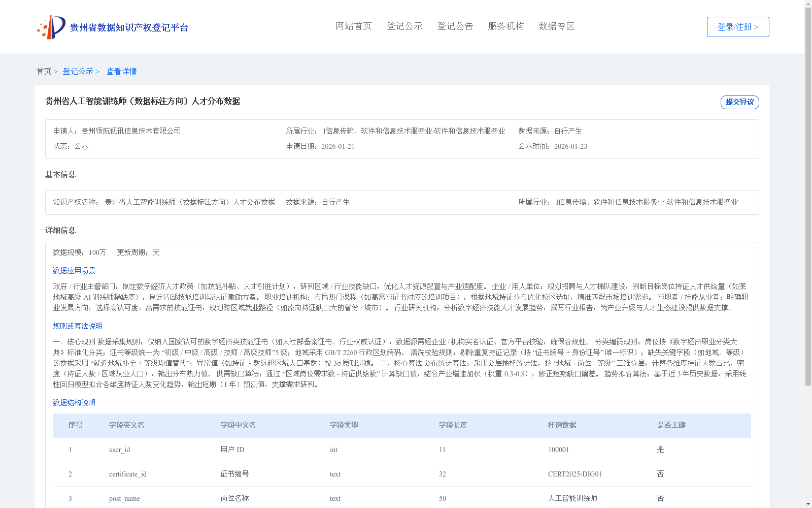
Task: Click the vertical scrollbar thumb
Action: [808, 198]
